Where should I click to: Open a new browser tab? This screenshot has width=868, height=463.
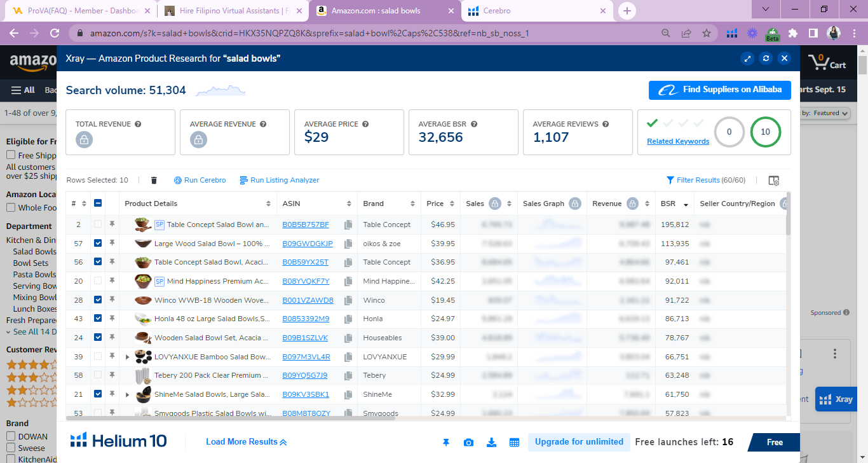pyautogui.click(x=627, y=11)
